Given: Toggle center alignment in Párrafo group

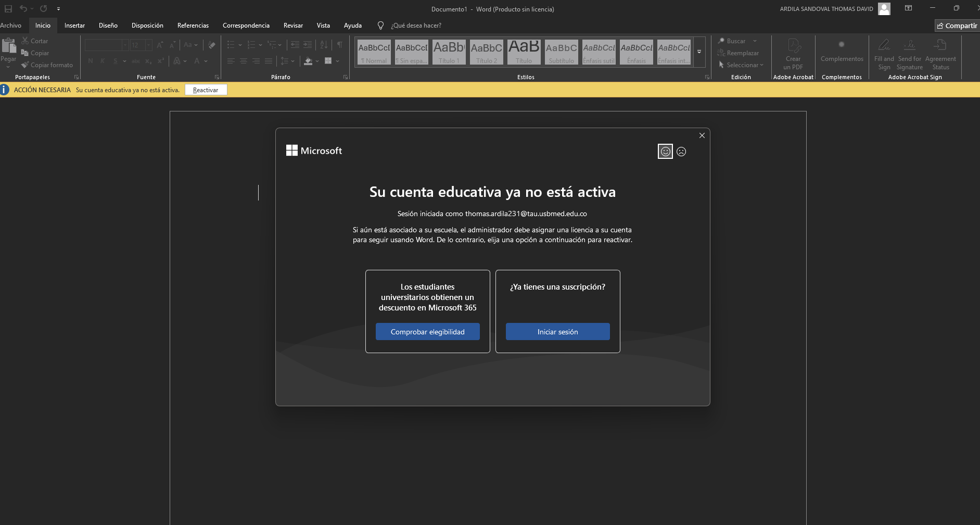Looking at the screenshot, I should coord(244,61).
